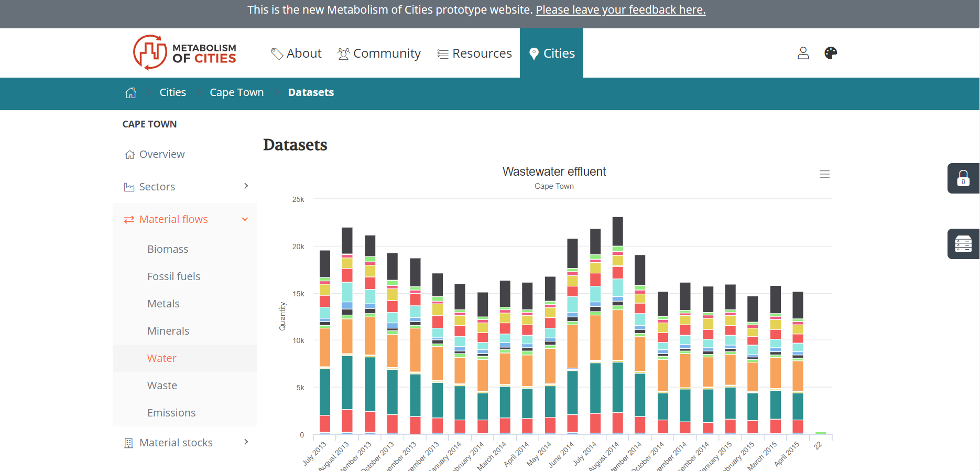
Task: Click Cape Town breadcrumb link
Action: click(237, 92)
